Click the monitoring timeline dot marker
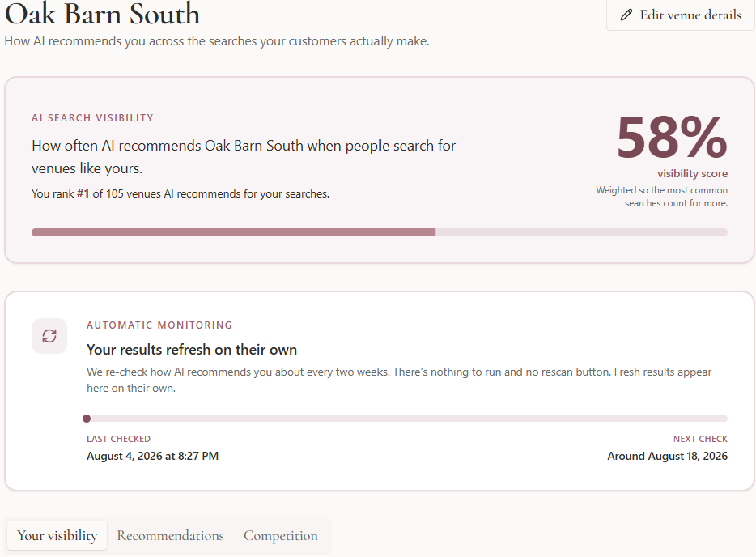 point(87,419)
